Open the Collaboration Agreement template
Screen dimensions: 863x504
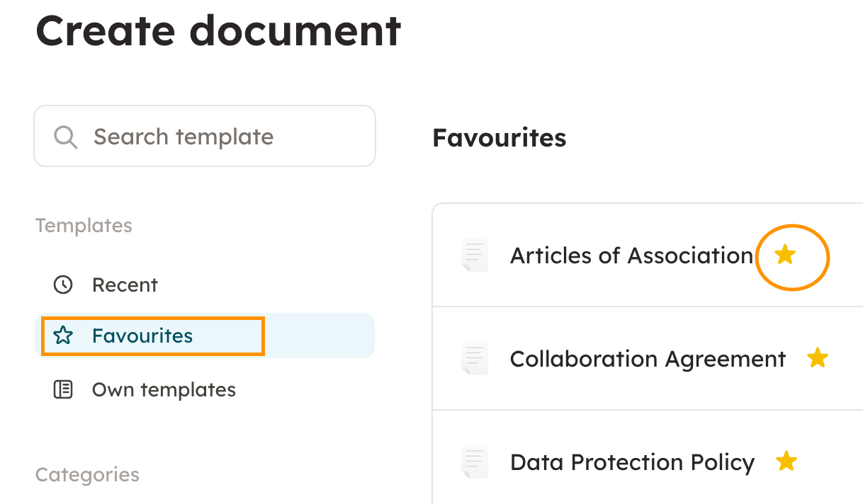648,359
